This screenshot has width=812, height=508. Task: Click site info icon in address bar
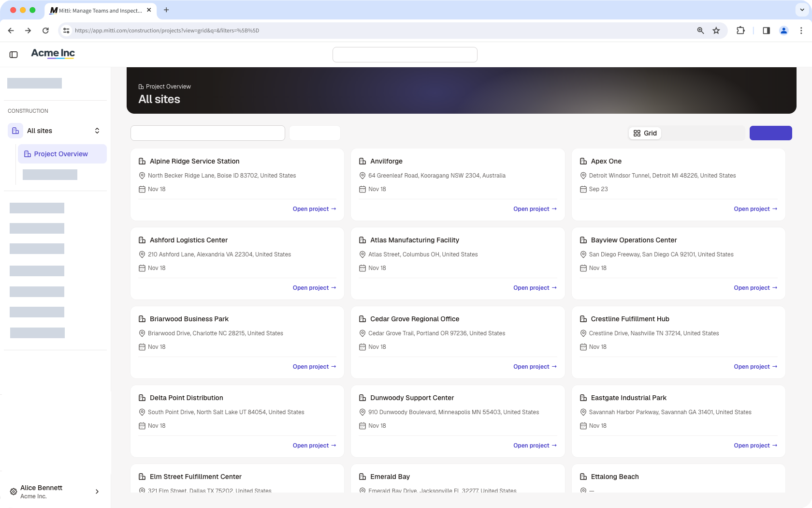click(x=66, y=30)
